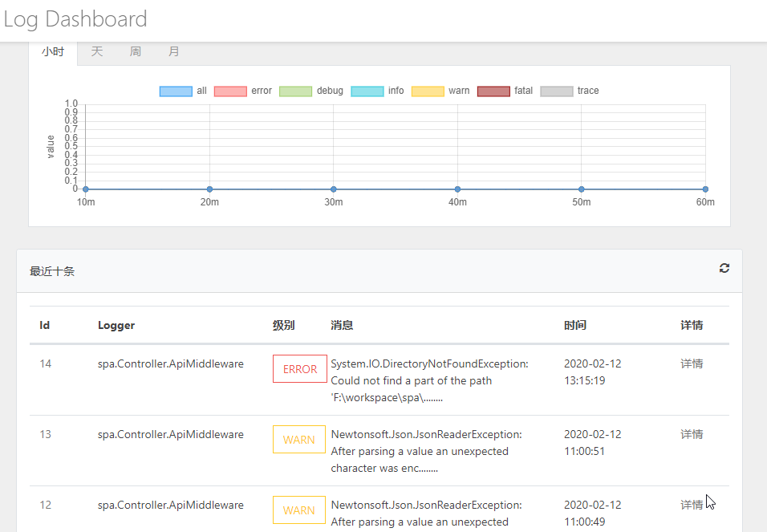Image resolution: width=767 pixels, height=532 pixels.
Task: Click the Id column header
Action: (44, 326)
